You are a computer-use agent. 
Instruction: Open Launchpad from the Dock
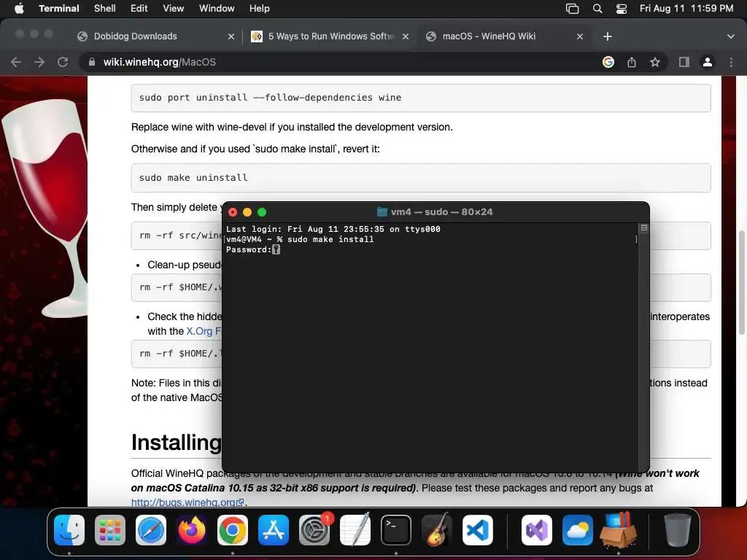click(x=110, y=530)
